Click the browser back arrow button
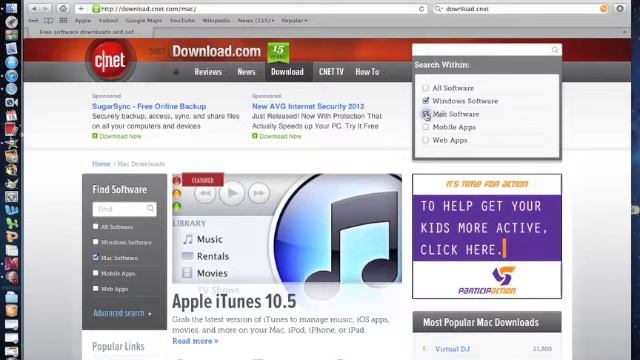The width and height of the screenshot is (640, 360). pyautogui.click(x=35, y=9)
